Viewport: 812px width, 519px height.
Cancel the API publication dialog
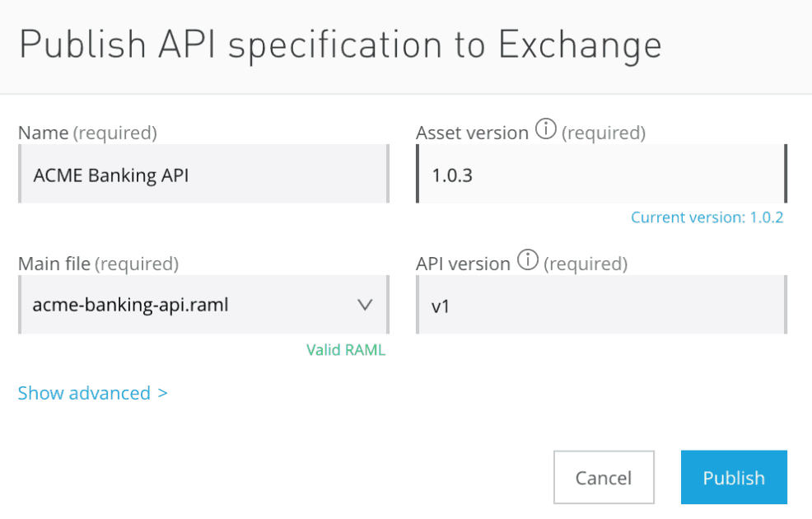[604, 477]
